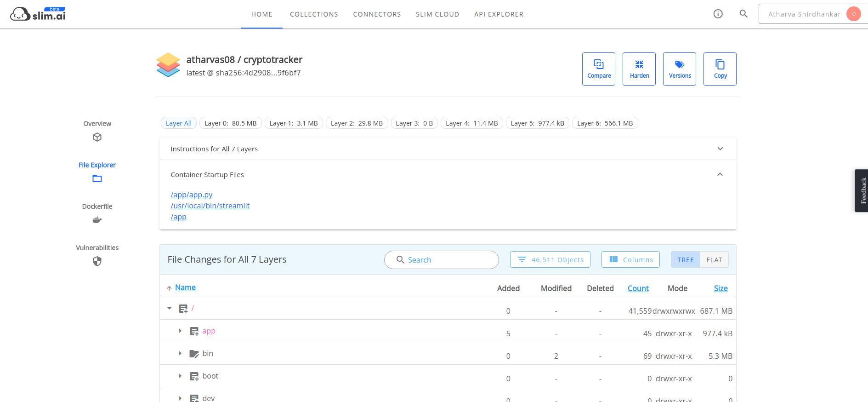Expand the boot folder node
Image resolution: width=868 pixels, height=402 pixels.
pyautogui.click(x=180, y=376)
